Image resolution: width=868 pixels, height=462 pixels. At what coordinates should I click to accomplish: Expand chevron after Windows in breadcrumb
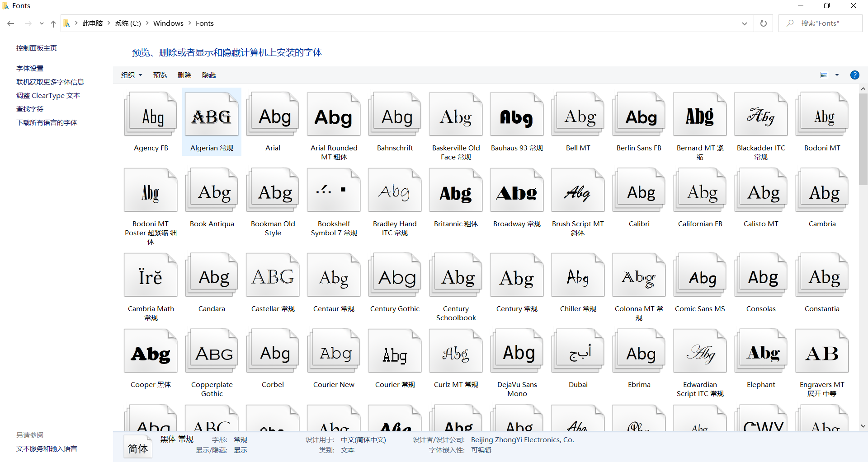[x=190, y=23]
